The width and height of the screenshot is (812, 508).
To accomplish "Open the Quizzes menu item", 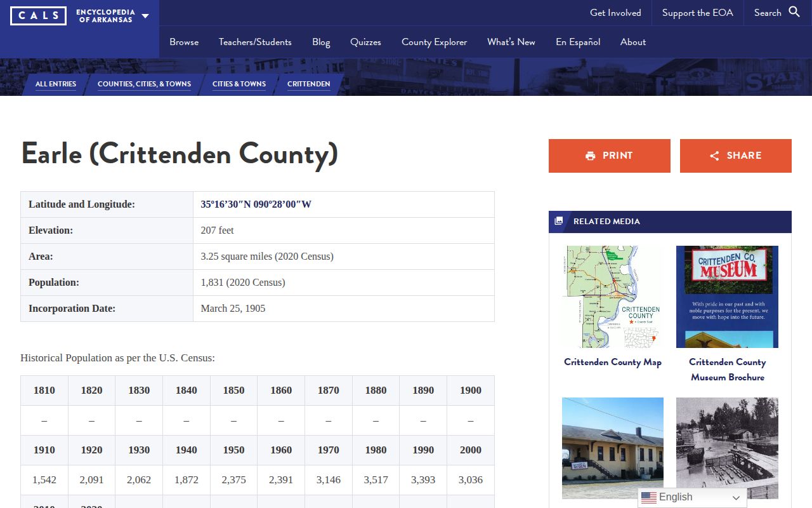I will tap(365, 42).
